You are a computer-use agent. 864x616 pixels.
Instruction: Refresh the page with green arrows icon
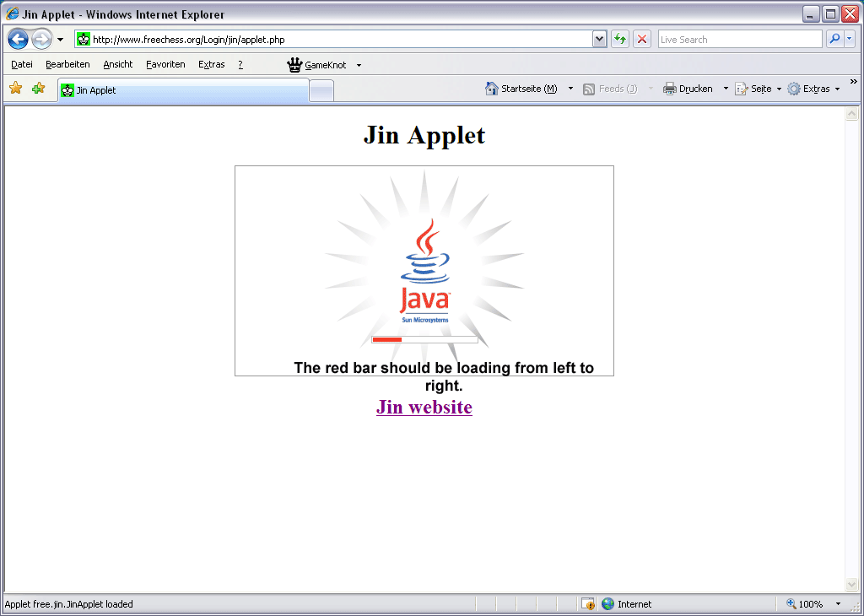[x=620, y=39]
